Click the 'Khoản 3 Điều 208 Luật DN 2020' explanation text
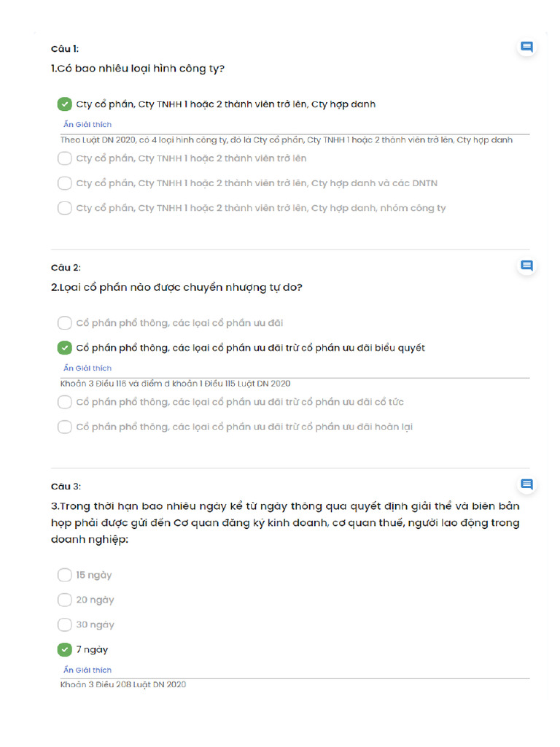The height and width of the screenshot is (747, 560). tap(123, 684)
